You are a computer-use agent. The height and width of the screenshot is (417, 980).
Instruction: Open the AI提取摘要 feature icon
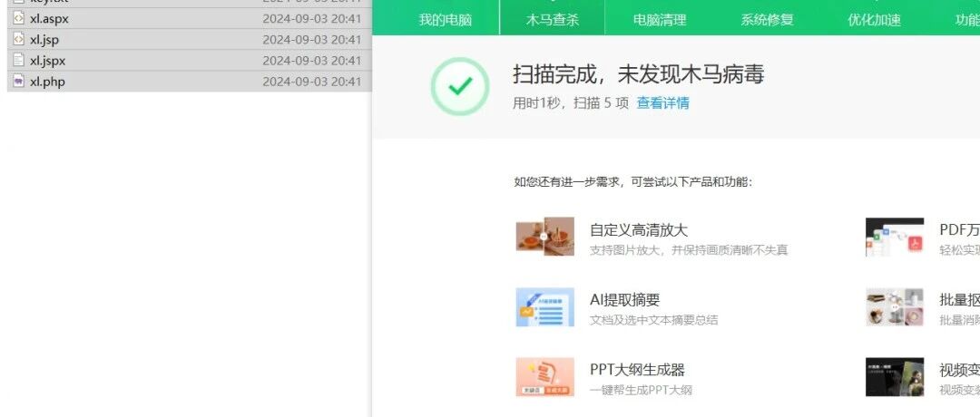coord(545,306)
